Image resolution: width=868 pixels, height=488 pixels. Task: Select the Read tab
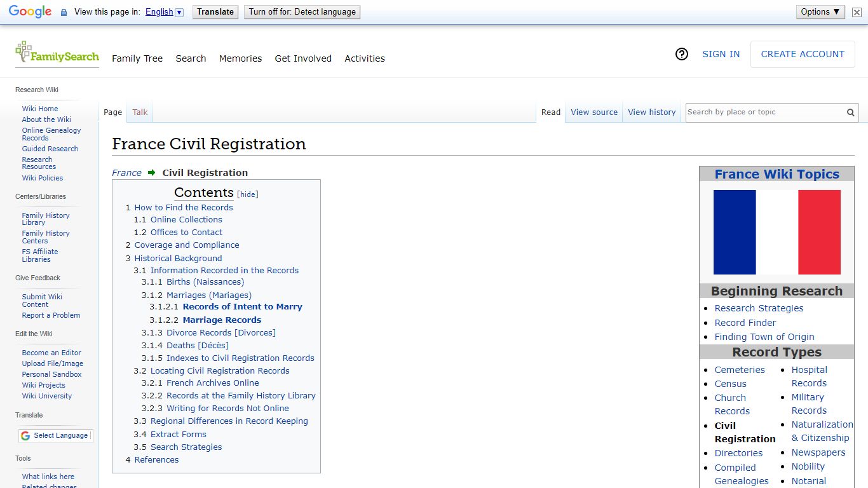tap(551, 112)
